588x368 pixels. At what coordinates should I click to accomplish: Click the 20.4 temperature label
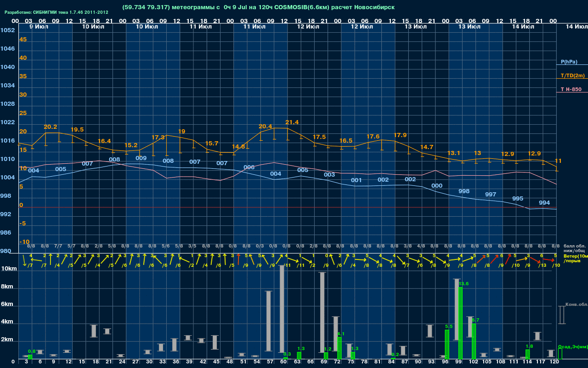[x=266, y=126]
